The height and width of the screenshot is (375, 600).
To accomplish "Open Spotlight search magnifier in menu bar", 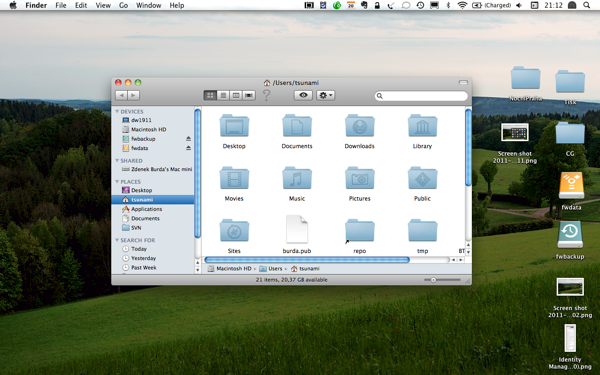I will pyautogui.click(x=586, y=5).
